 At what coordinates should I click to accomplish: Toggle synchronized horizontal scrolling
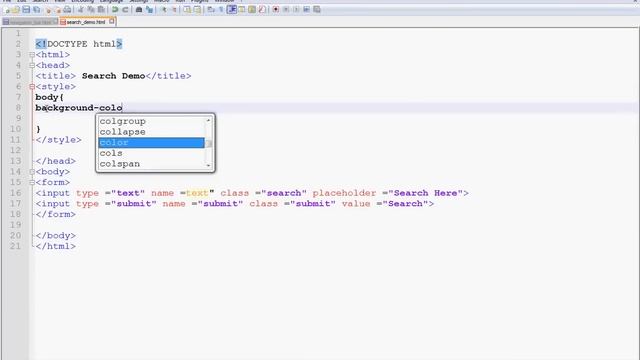(197, 9)
